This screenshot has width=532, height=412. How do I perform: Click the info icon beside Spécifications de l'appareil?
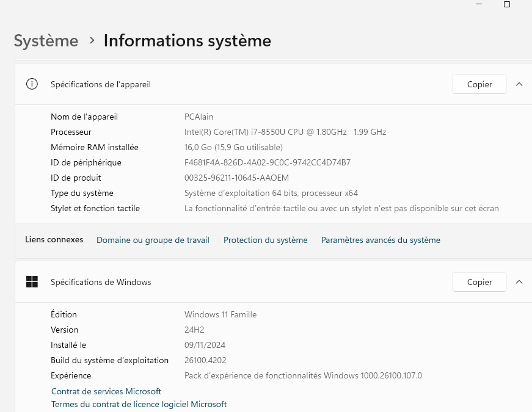tap(32, 84)
